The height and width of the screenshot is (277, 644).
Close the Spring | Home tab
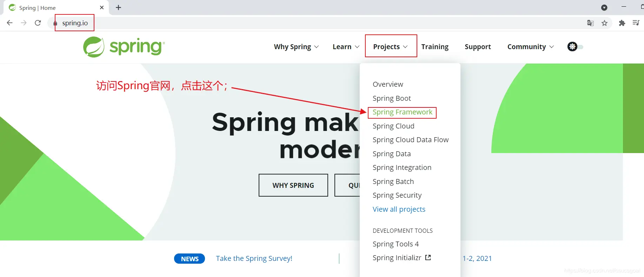point(102,7)
